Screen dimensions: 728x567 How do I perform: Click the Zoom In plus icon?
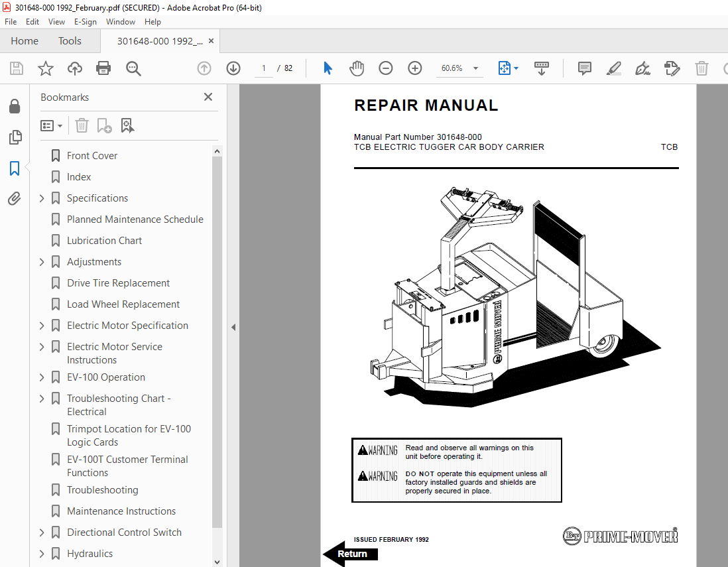coord(415,68)
